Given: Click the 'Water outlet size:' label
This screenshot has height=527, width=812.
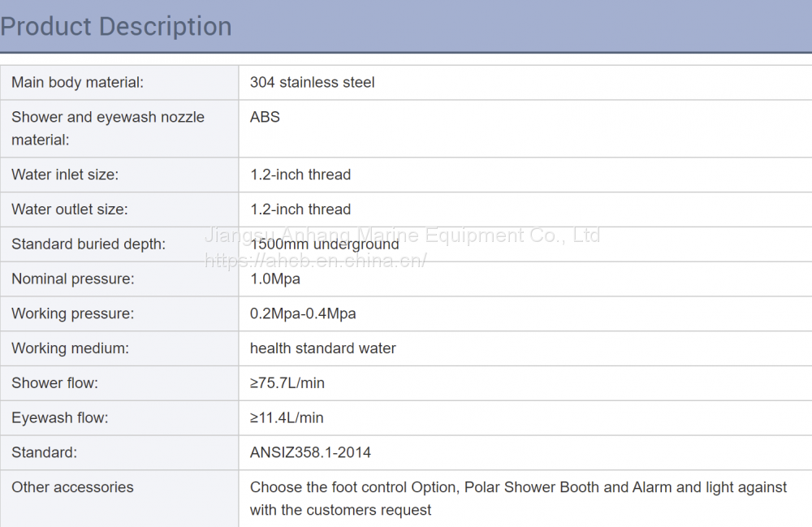Looking at the screenshot, I should tap(70, 210).
